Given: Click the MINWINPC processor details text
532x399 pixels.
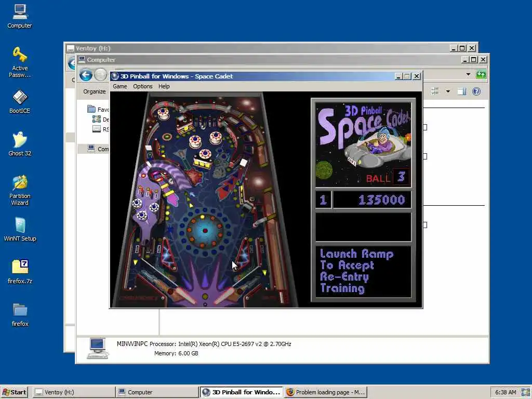Looking at the screenshot, I should point(204,344).
